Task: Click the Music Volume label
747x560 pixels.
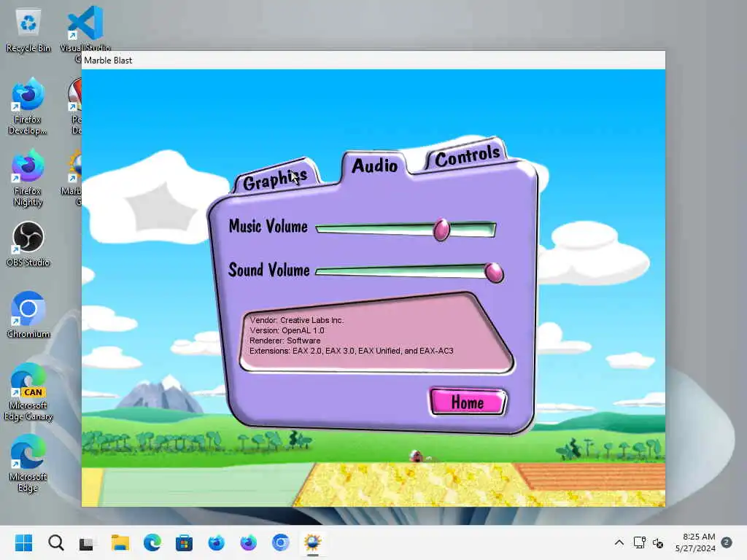Action: [x=268, y=226]
